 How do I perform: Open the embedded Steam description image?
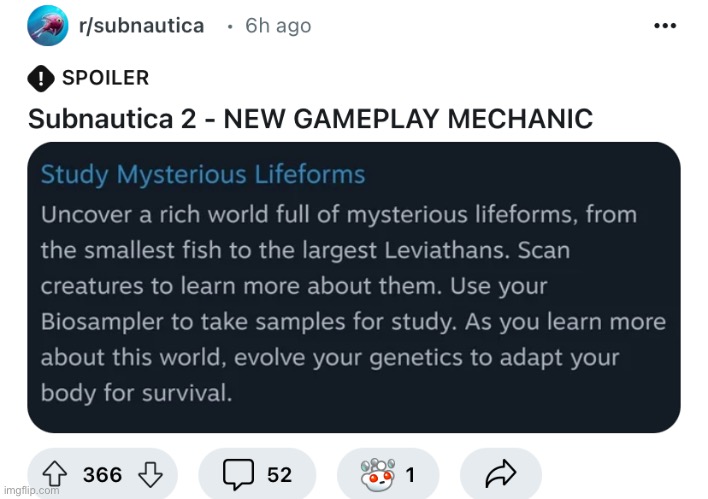click(354, 287)
